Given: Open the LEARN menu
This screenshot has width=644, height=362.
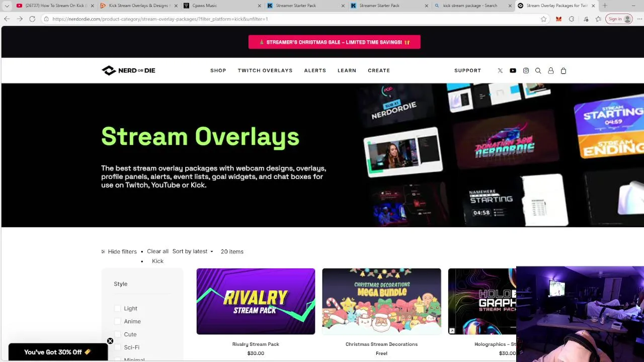Looking at the screenshot, I should pos(347,70).
